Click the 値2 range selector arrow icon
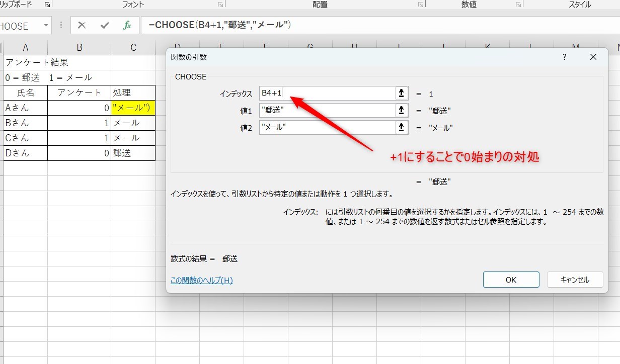Viewport: 620px width, 364px height. 401,128
